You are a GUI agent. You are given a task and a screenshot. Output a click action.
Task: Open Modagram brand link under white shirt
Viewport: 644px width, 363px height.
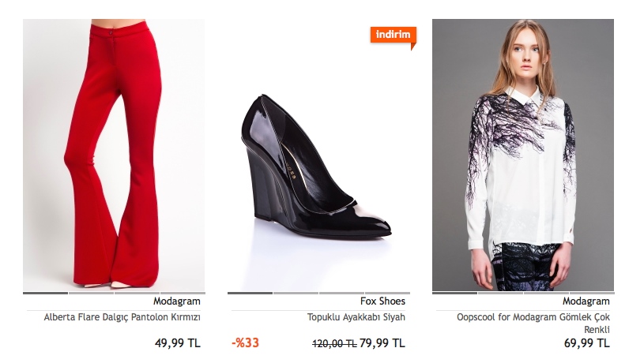(586, 301)
